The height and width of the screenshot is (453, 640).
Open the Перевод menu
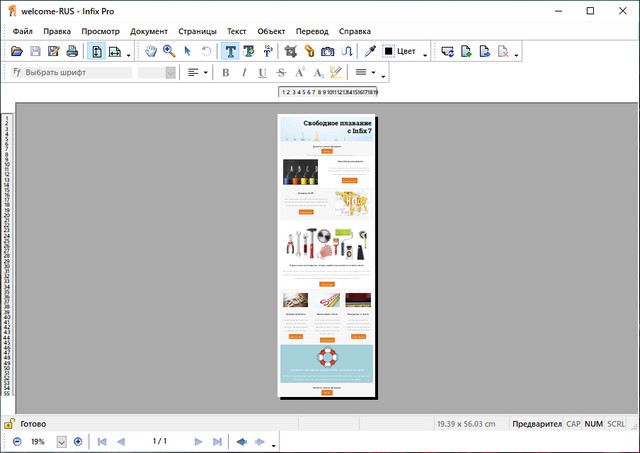[x=311, y=31]
